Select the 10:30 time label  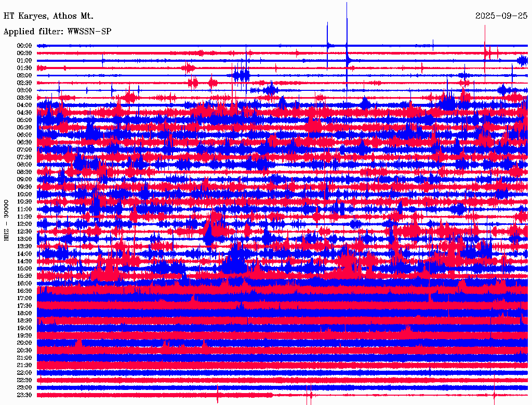(x=24, y=202)
